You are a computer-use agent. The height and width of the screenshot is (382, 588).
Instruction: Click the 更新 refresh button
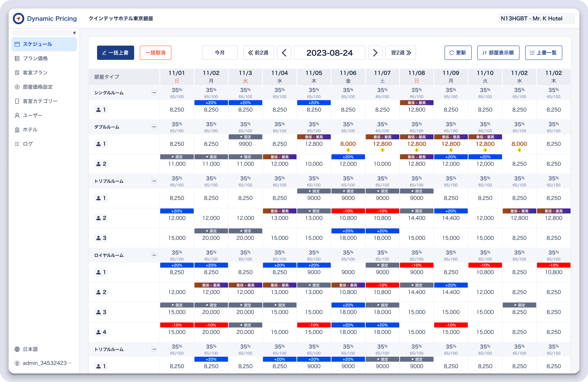pos(458,53)
